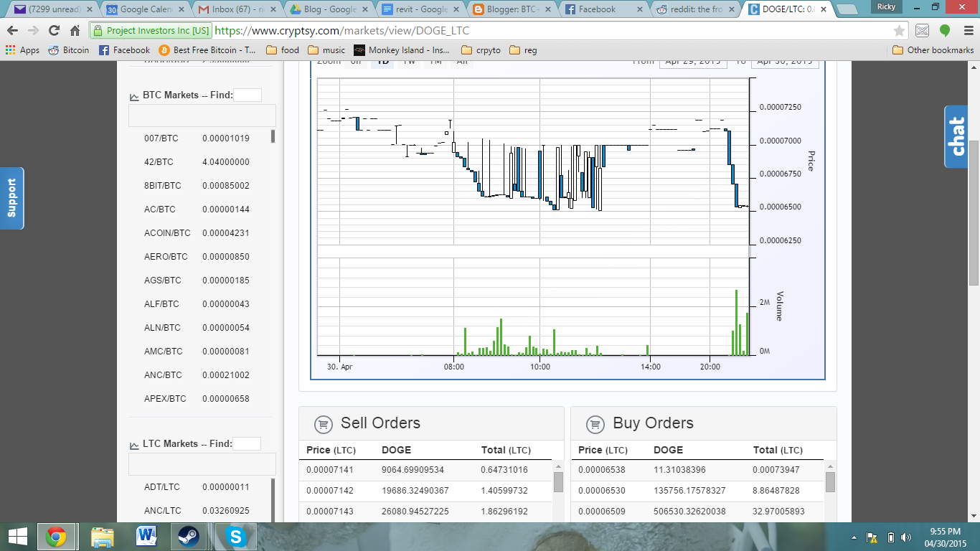Screen dimensions: 980x551
Task: Click the BTC Markets Find input
Action: click(x=248, y=95)
